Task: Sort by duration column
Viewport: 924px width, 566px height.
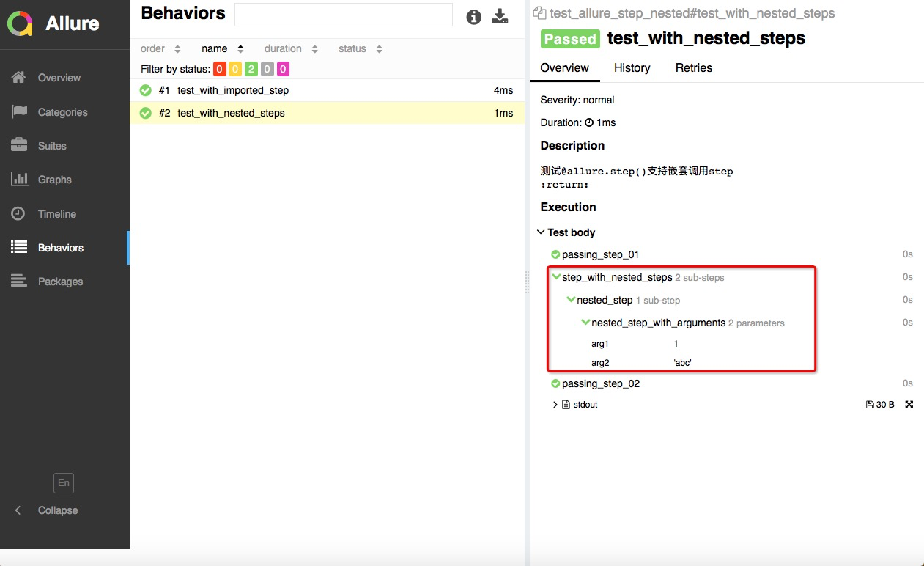Action: [x=291, y=48]
